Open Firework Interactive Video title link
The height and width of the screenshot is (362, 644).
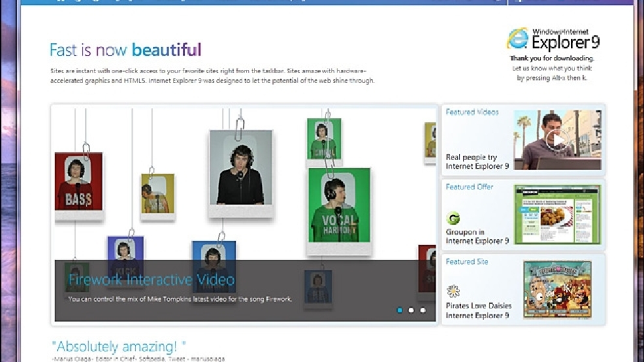click(x=151, y=280)
